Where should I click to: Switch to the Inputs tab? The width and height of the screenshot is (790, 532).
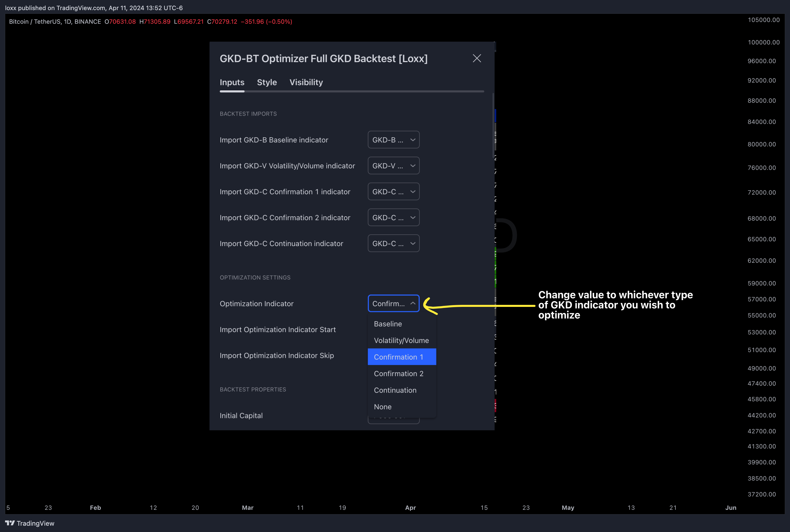point(232,83)
